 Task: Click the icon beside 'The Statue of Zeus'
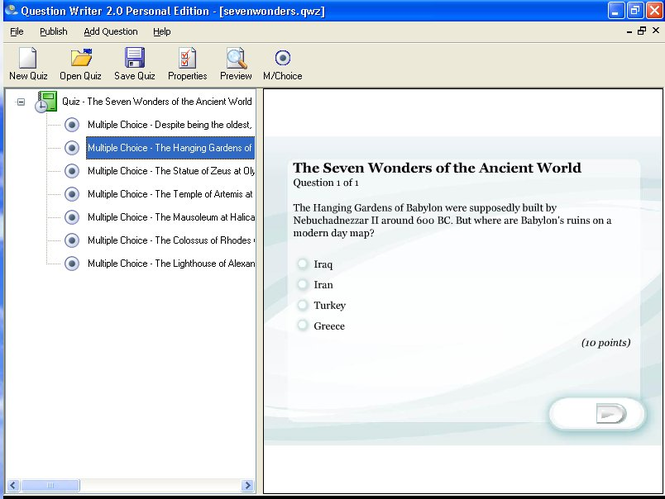pos(72,171)
